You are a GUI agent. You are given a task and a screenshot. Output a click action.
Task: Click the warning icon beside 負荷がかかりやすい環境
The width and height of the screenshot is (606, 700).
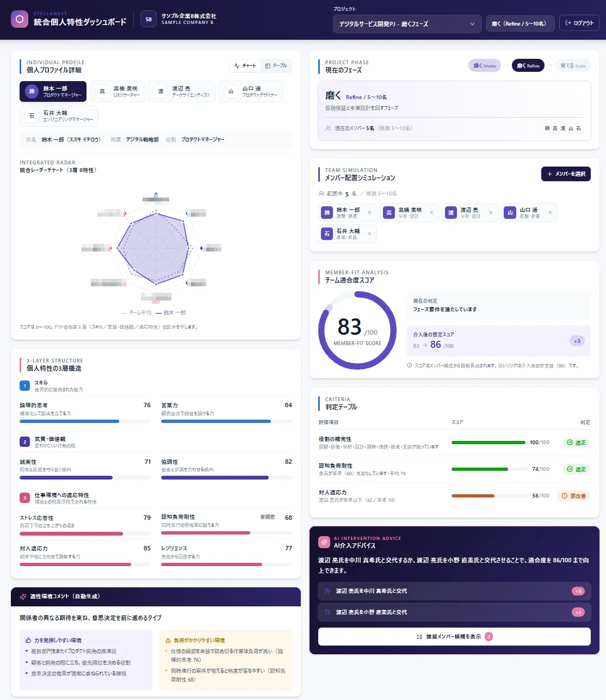[x=169, y=641]
